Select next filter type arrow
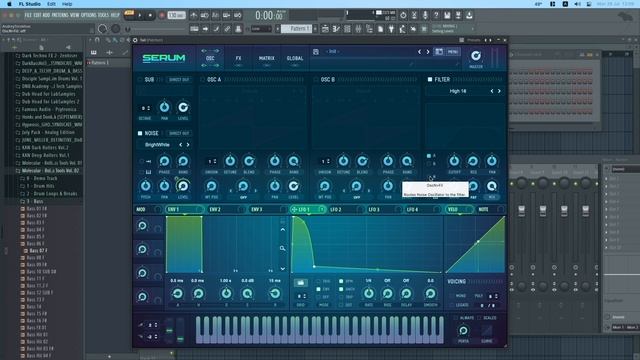Screen dimensions: 640x360 coord(499,91)
